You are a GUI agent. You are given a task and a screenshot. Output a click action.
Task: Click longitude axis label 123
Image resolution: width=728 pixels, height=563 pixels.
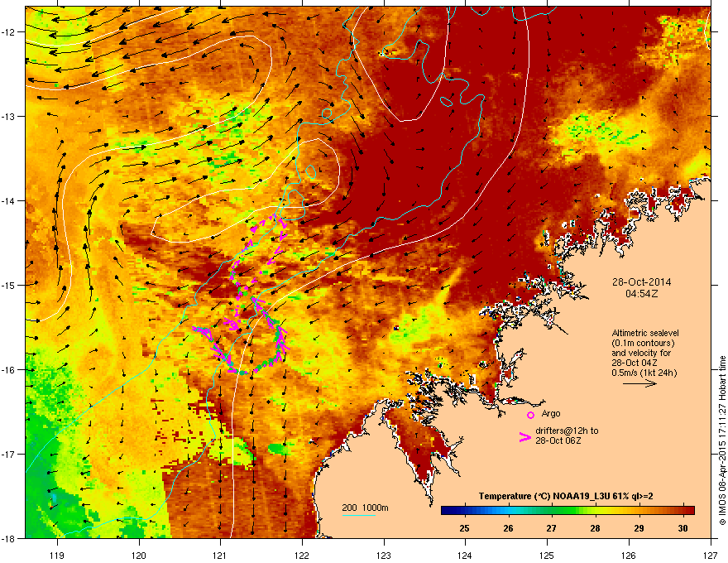coord(384,555)
